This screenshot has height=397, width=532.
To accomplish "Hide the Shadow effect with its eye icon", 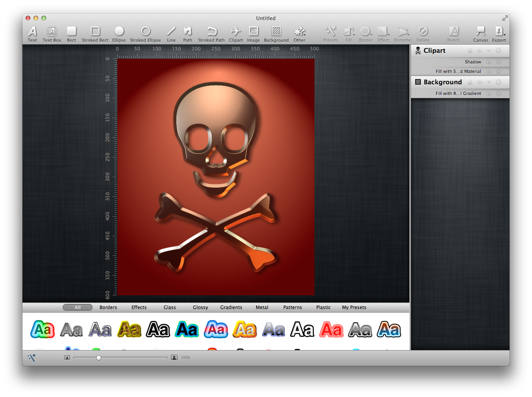I will (489, 62).
